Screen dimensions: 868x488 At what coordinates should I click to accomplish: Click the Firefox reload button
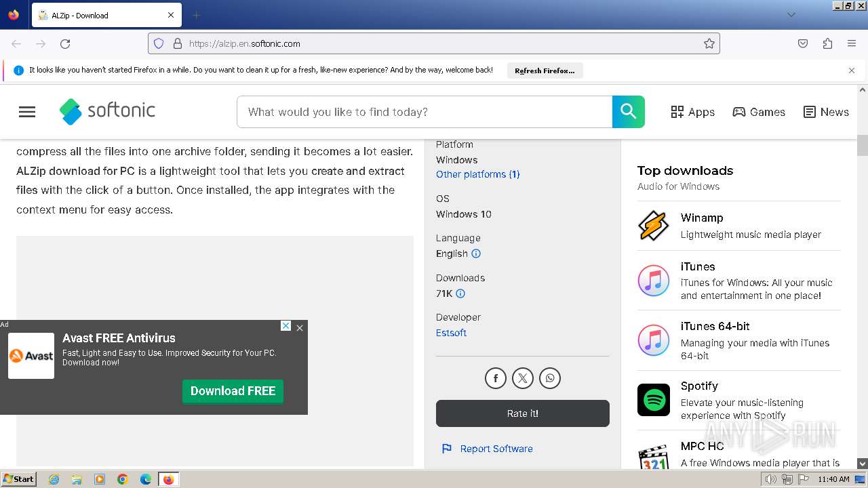coord(65,43)
